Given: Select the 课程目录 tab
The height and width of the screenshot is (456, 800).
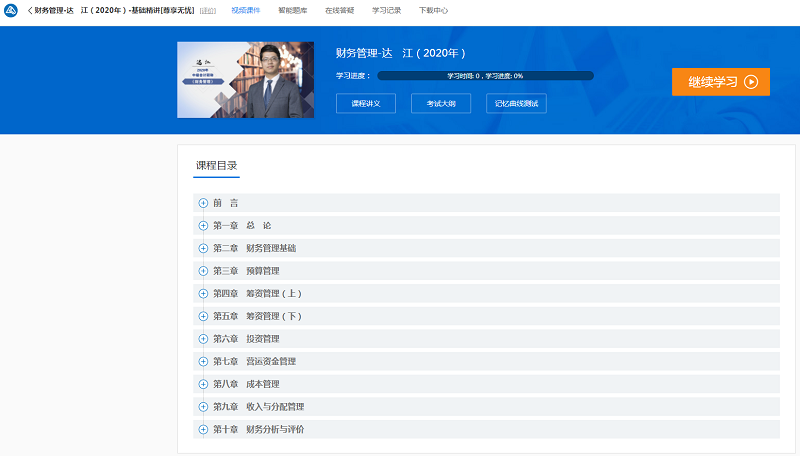Looking at the screenshot, I should (x=216, y=166).
